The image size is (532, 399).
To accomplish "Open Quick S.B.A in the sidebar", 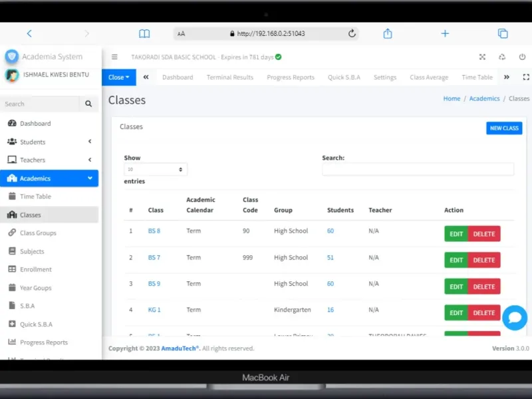I will 49,325.
